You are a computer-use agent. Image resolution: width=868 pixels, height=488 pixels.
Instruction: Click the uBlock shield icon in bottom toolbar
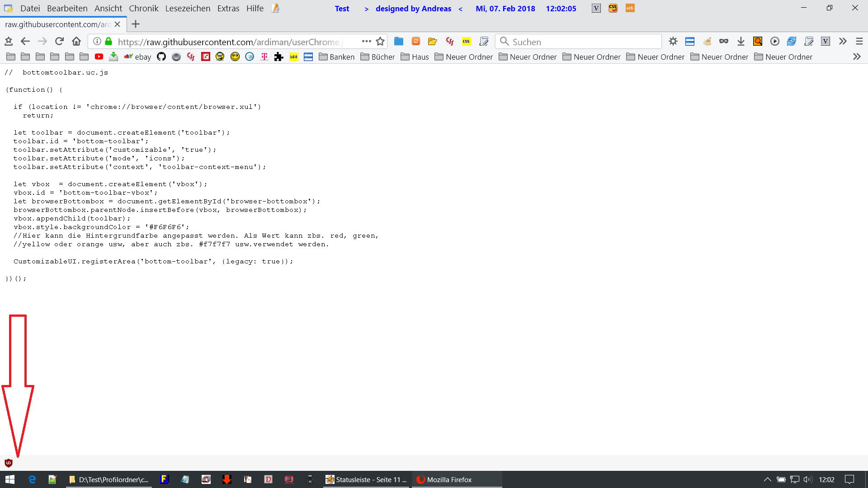[8, 463]
